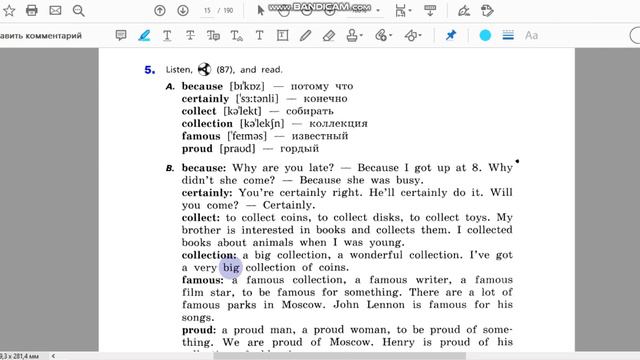
Task: Click the total pages '190' label
Action: (228, 11)
